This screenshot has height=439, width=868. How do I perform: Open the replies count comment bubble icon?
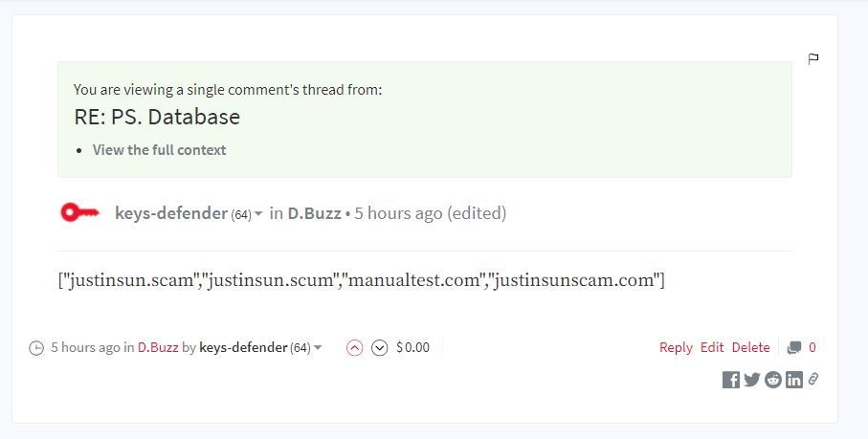[793, 348]
